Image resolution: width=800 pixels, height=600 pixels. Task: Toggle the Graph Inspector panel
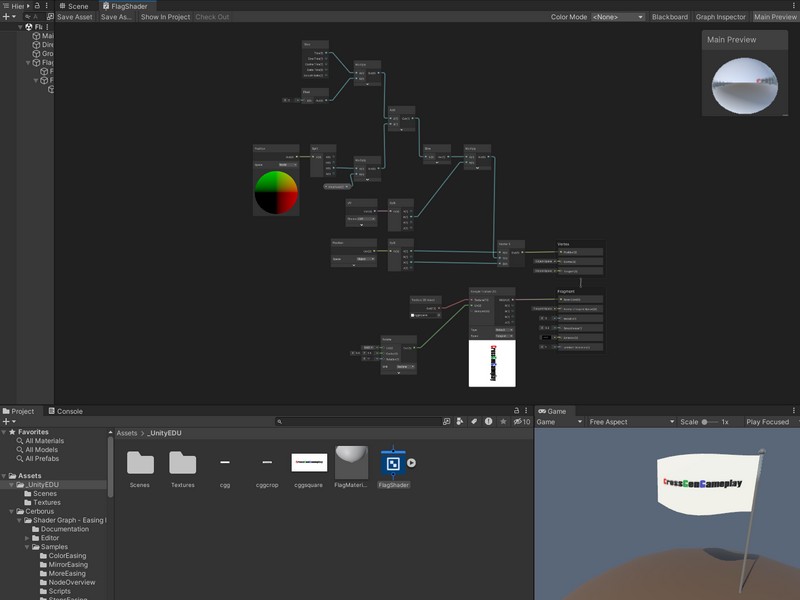720,17
